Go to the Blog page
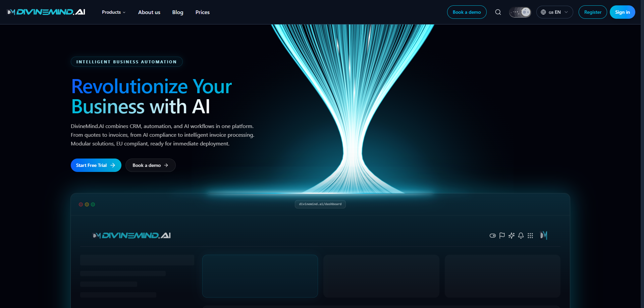The image size is (644, 308). click(x=178, y=12)
